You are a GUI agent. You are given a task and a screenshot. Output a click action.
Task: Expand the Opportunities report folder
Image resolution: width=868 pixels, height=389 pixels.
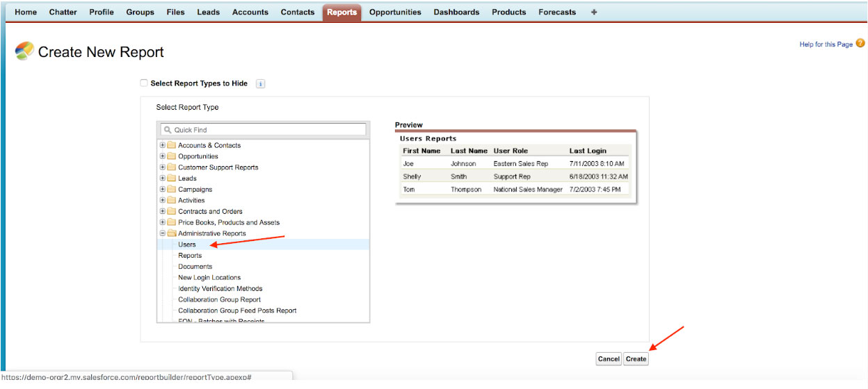click(163, 156)
